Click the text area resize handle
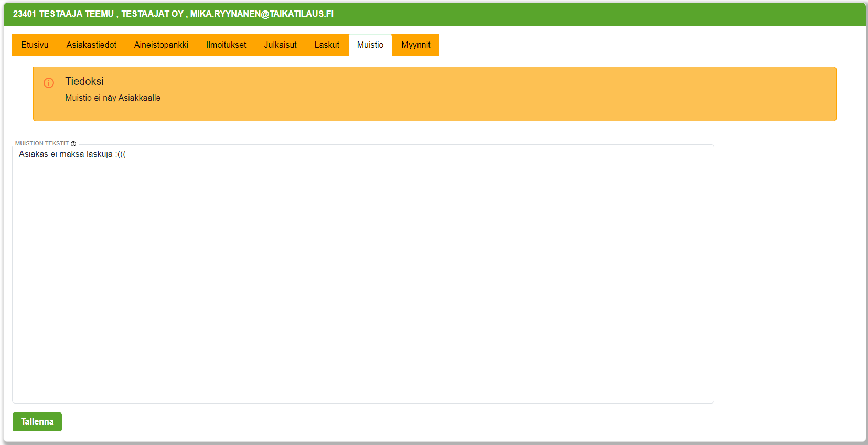The width and height of the screenshot is (868, 445). point(711,400)
